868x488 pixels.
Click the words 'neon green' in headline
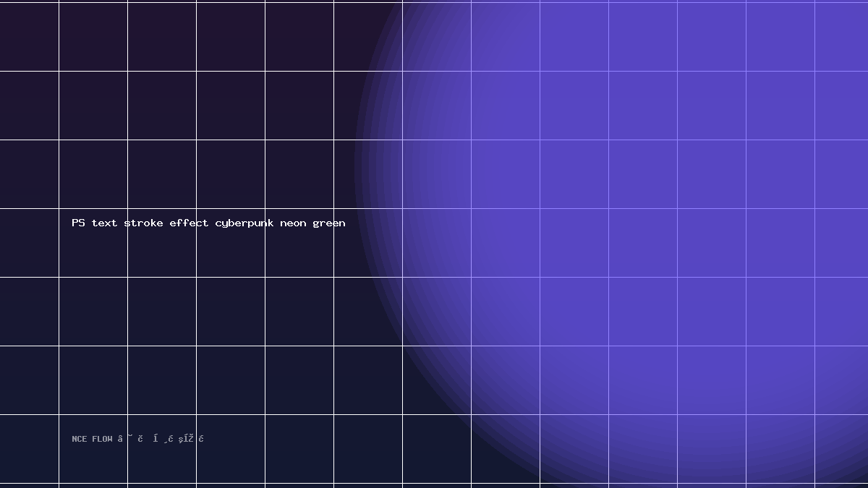coord(312,223)
